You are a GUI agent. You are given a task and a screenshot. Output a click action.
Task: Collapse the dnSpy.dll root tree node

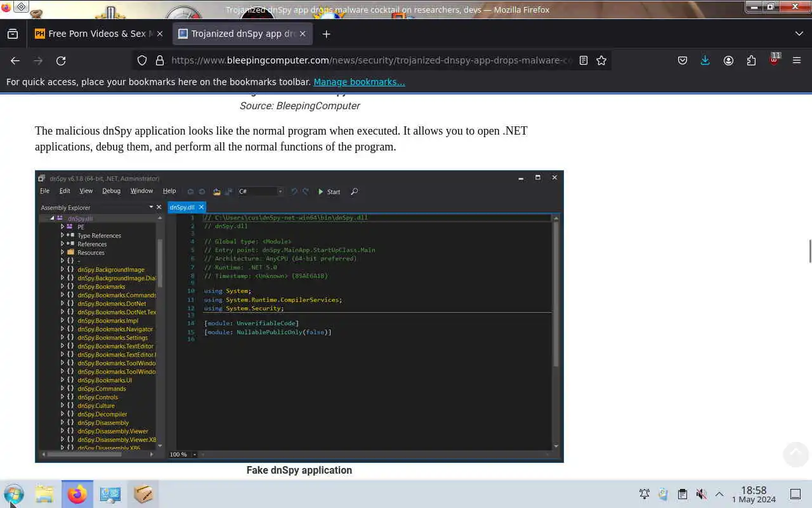point(53,218)
